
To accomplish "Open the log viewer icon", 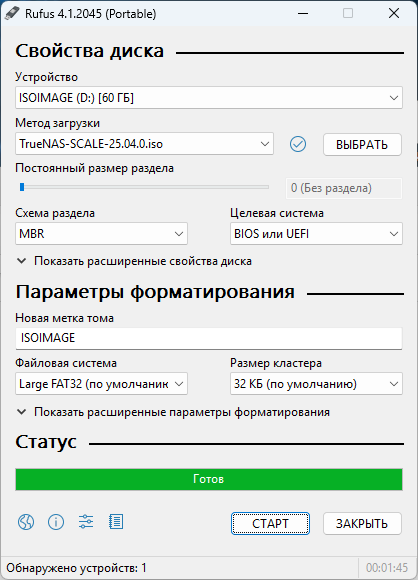I will pyautogui.click(x=116, y=522).
